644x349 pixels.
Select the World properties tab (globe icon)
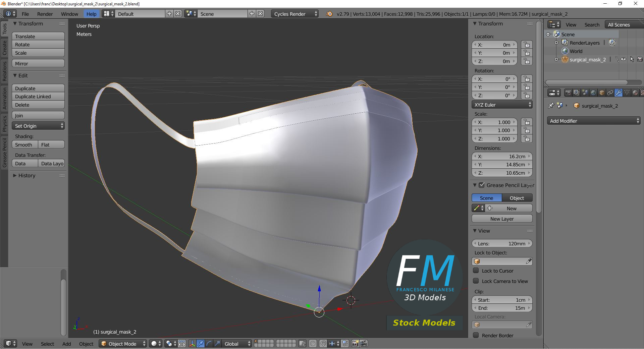click(x=593, y=93)
